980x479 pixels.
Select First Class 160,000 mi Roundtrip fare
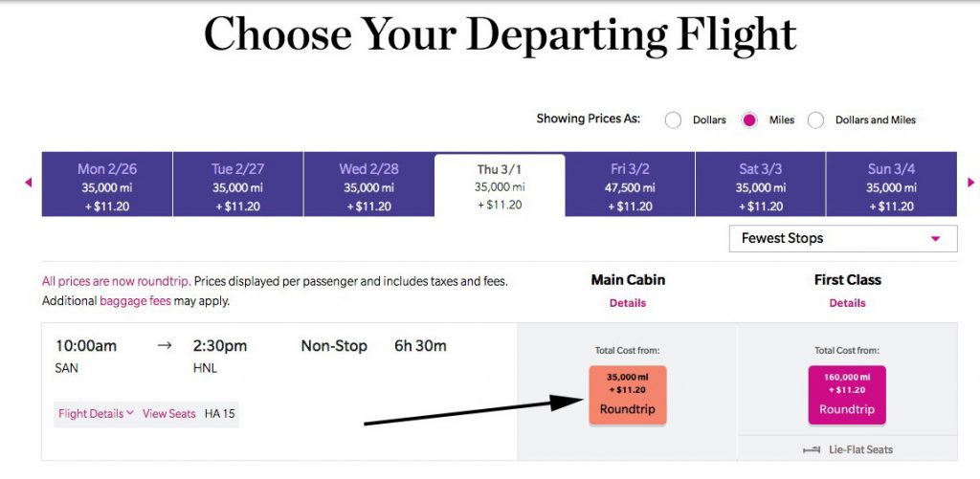[x=847, y=395]
